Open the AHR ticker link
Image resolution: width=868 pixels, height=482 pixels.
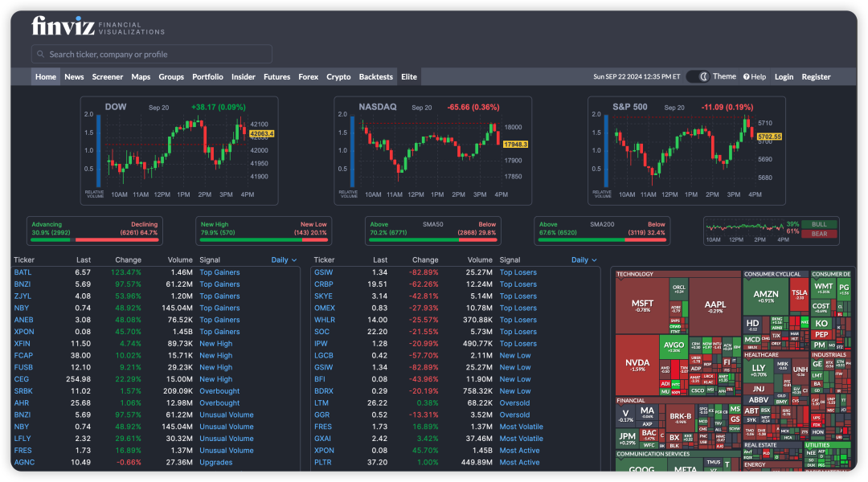tap(22, 402)
